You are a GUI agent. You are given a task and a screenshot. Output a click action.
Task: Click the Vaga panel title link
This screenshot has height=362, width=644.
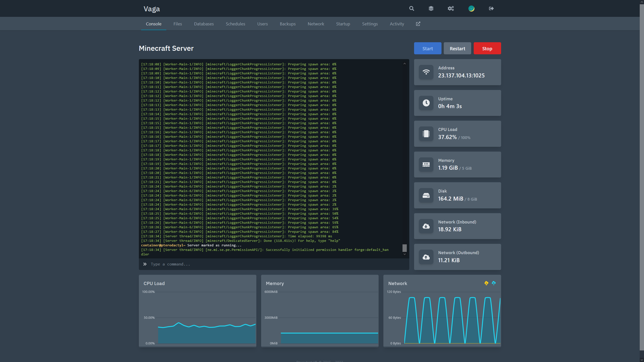point(152,9)
